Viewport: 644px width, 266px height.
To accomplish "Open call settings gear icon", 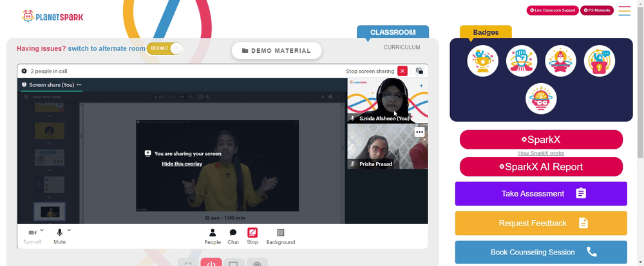I will coord(24,71).
